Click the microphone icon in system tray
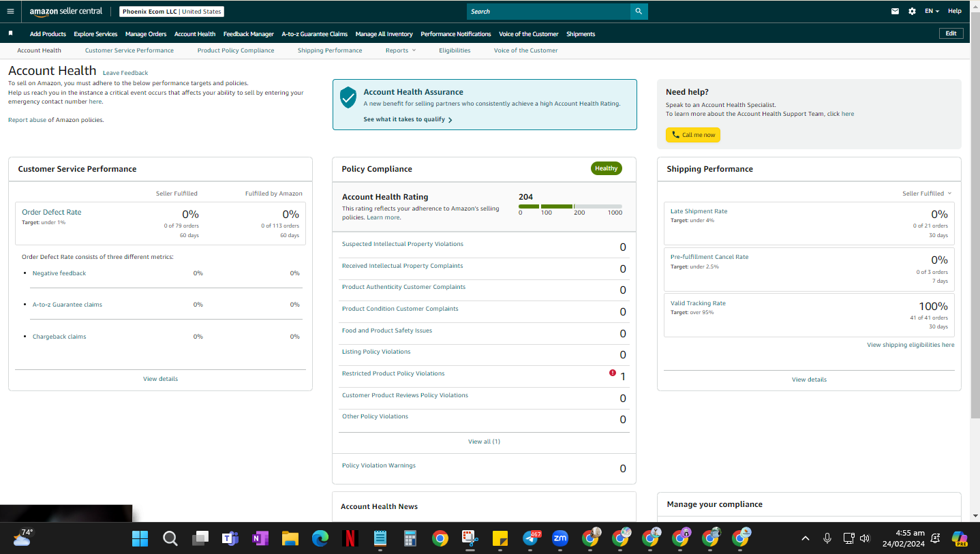This screenshot has width=980, height=554. [827, 538]
